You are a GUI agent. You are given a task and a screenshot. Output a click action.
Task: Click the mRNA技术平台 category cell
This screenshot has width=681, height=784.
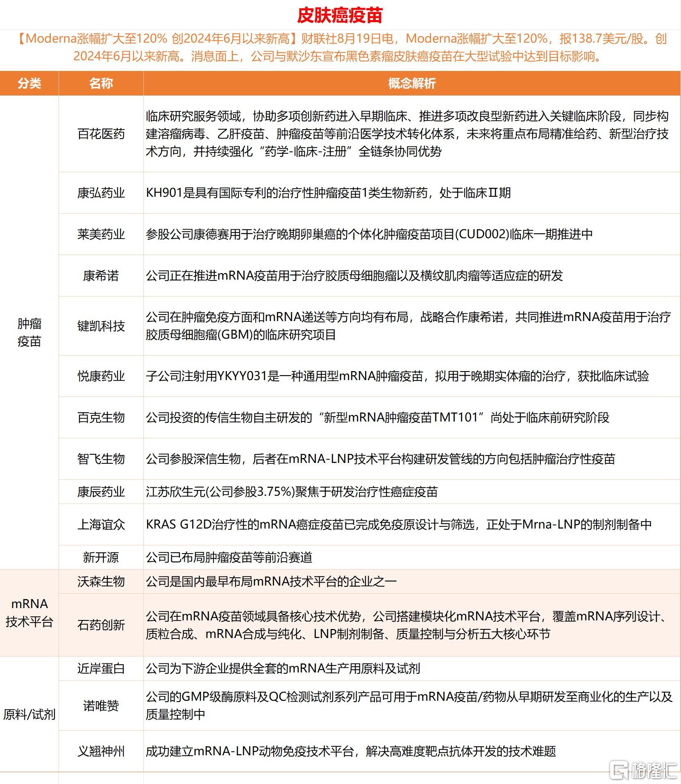[29, 613]
